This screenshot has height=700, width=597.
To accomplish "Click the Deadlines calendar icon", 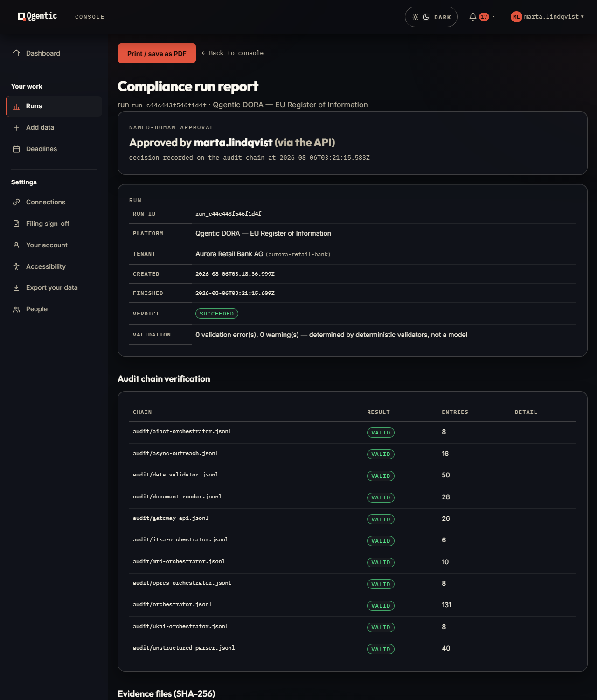I will pos(16,149).
